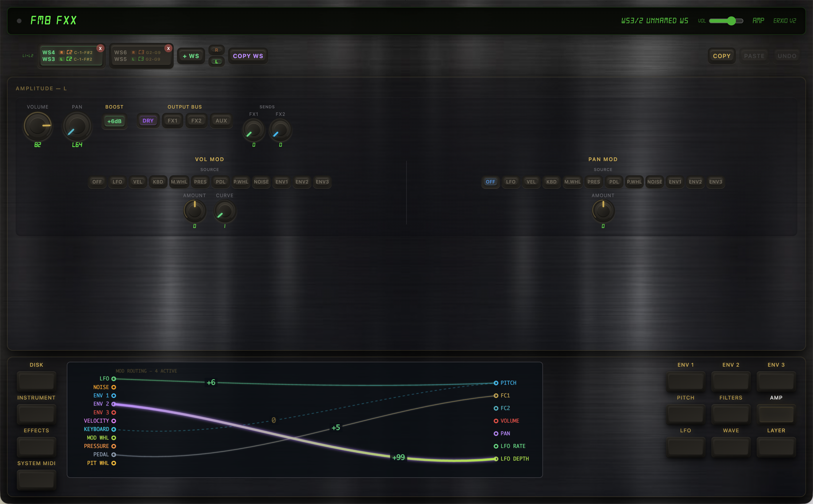Remove the WS4/WS3 wavesample pair
The width and height of the screenshot is (813, 504).
[x=100, y=48]
